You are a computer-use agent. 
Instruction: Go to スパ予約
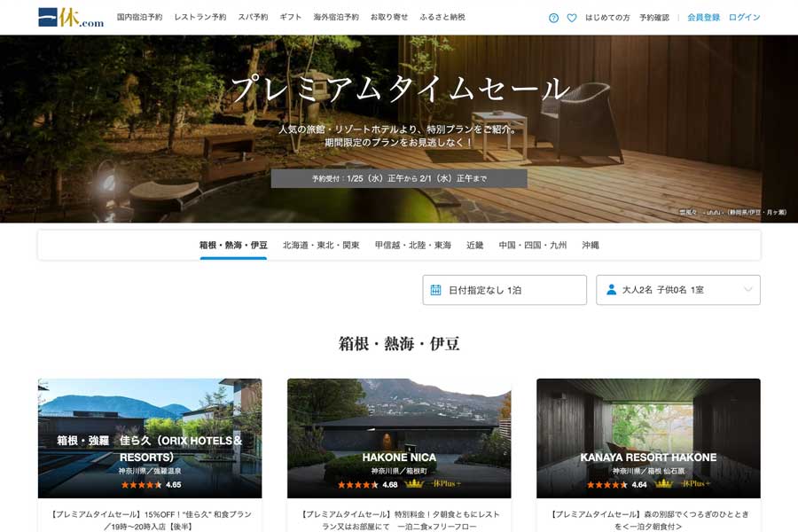tap(253, 17)
